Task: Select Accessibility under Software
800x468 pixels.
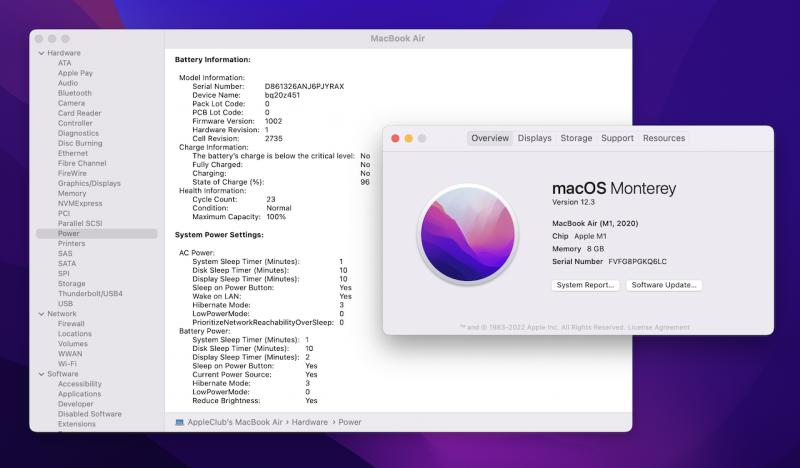Action: (79, 384)
